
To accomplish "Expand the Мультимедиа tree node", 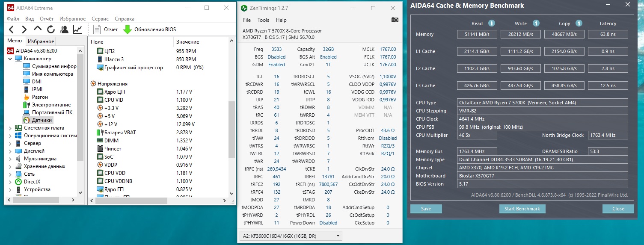I will tap(10, 159).
